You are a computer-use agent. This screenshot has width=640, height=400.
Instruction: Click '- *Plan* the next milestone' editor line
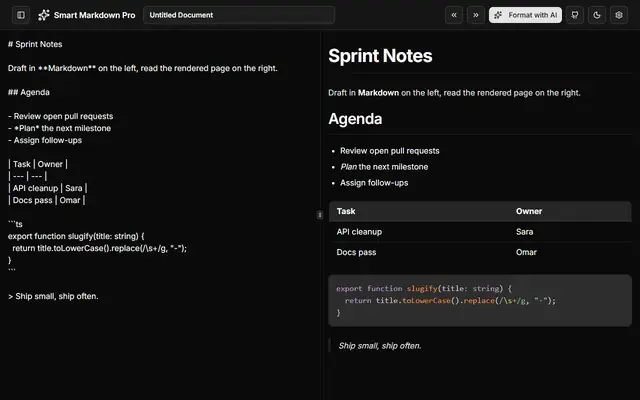(x=59, y=128)
